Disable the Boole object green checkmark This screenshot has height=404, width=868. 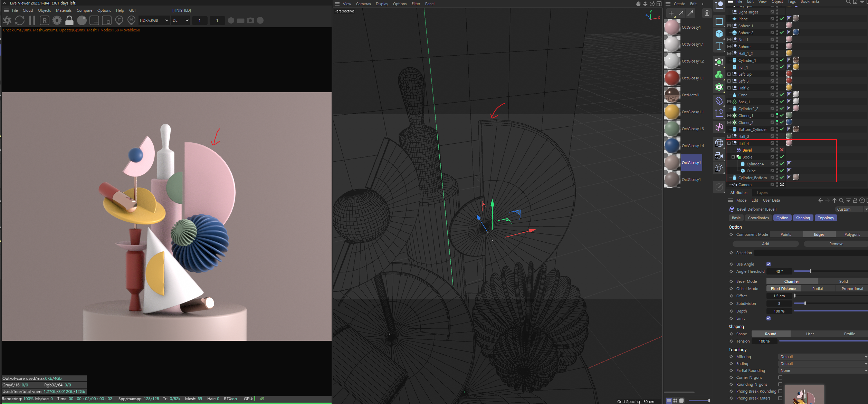point(782,157)
